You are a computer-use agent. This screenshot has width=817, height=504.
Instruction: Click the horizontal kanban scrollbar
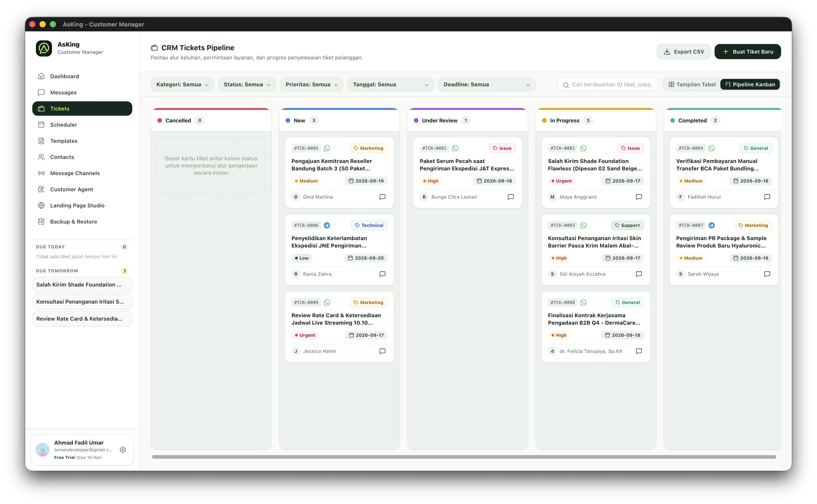[x=464, y=457]
